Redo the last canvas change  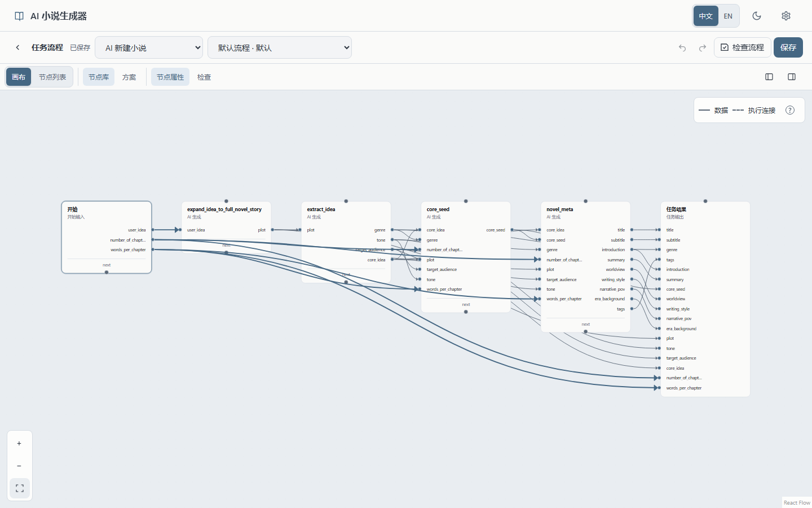[703, 47]
